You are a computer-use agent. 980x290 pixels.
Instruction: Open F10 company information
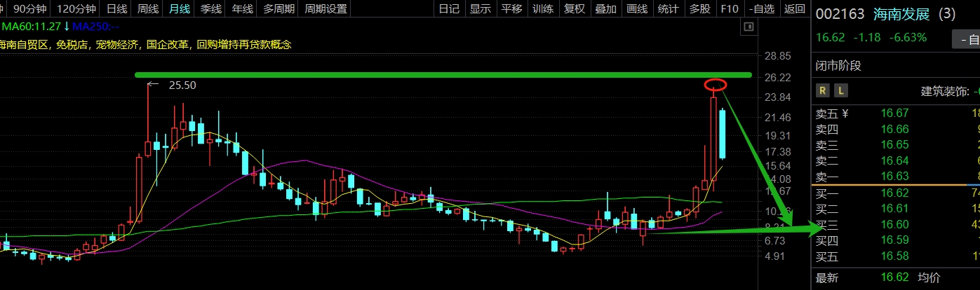pyautogui.click(x=730, y=8)
